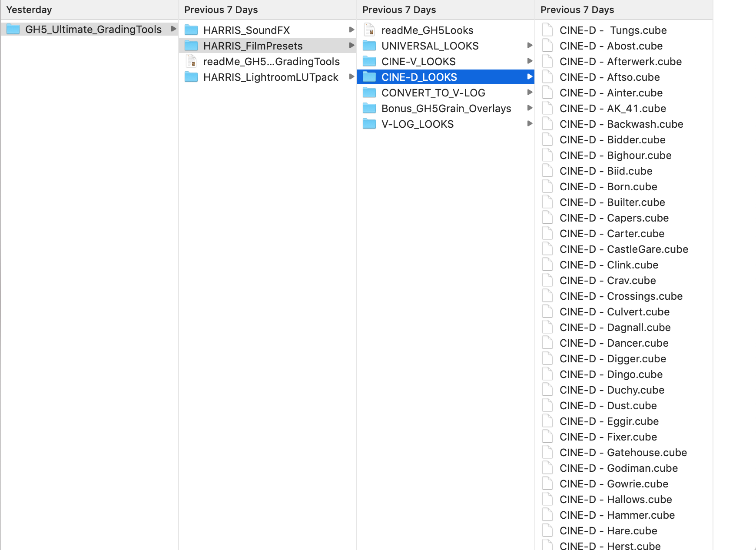Click file icon of CINE-D - Biid.cube
Screen dimensions: 756x550
point(547,171)
